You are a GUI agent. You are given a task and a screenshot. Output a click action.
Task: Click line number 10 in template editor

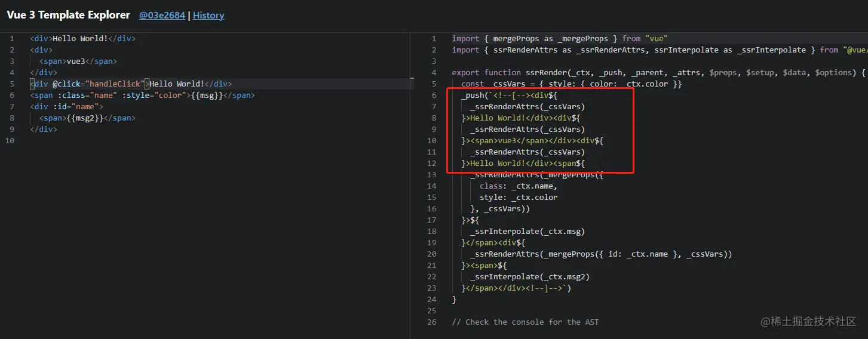[10, 141]
